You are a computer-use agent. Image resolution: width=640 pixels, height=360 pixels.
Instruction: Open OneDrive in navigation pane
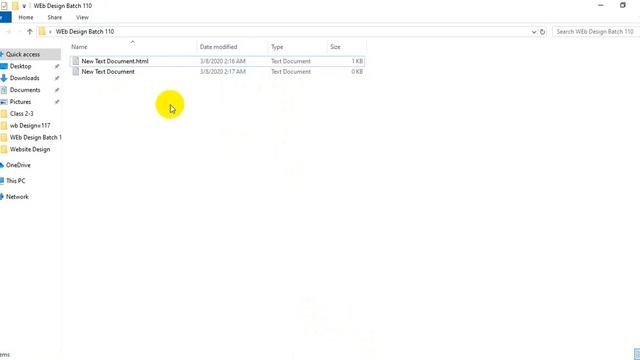(18, 165)
